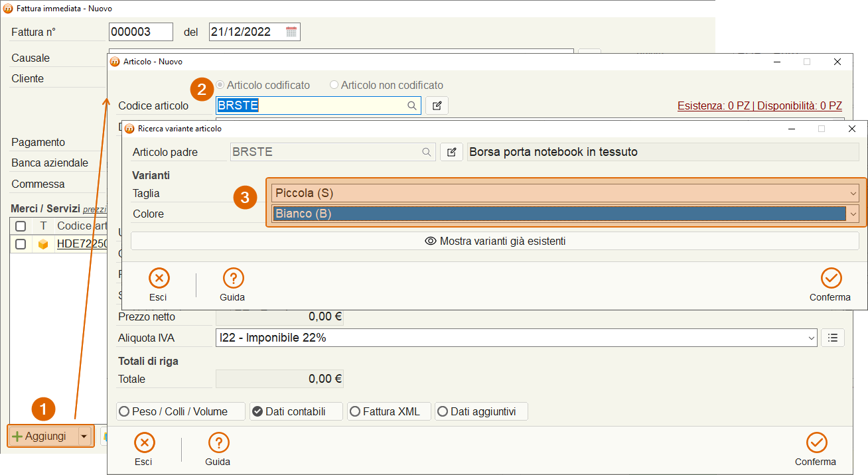Click the T column header in Merci / Servizi
This screenshot has width=868, height=475.
[x=43, y=226]
